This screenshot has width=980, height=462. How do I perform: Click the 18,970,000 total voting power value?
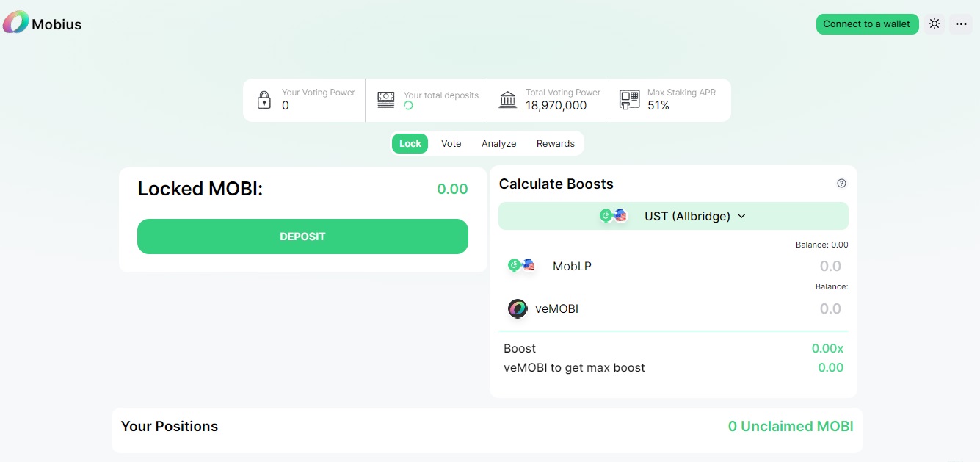click(x=556, y=106)
